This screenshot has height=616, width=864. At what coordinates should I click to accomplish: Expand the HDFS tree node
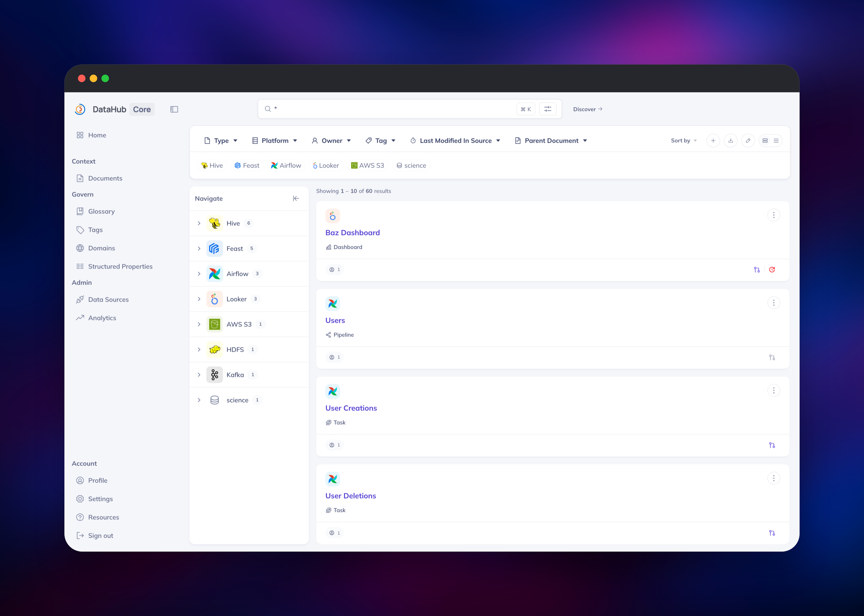point(199,349)
